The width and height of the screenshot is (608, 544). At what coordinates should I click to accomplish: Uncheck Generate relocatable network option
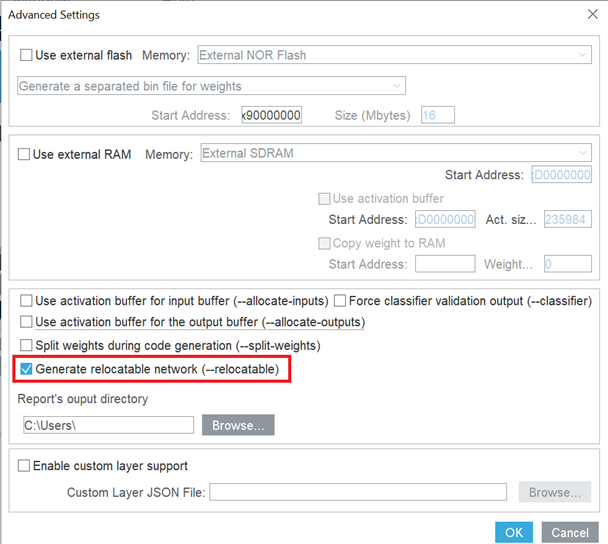click(x=26, y=369)
